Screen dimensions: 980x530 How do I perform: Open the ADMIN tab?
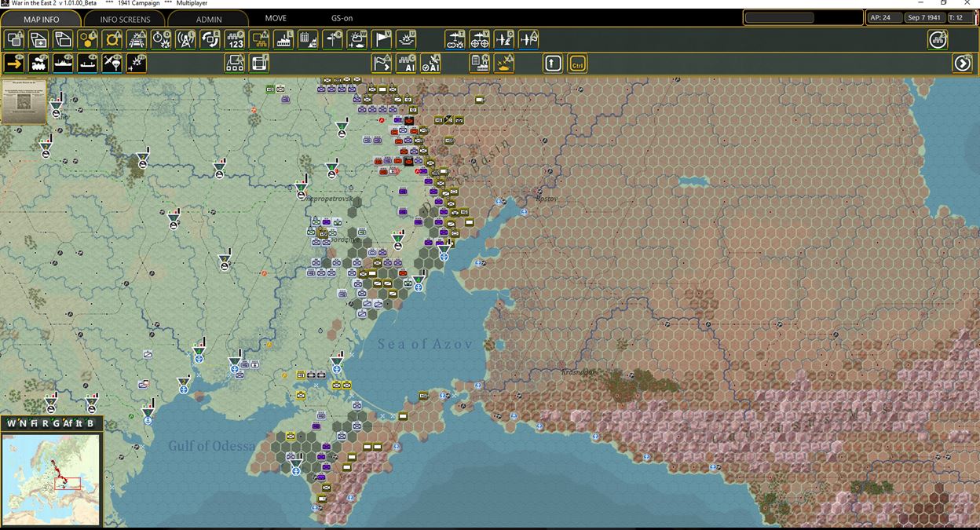pyautogui.click(x=208, y=19)
